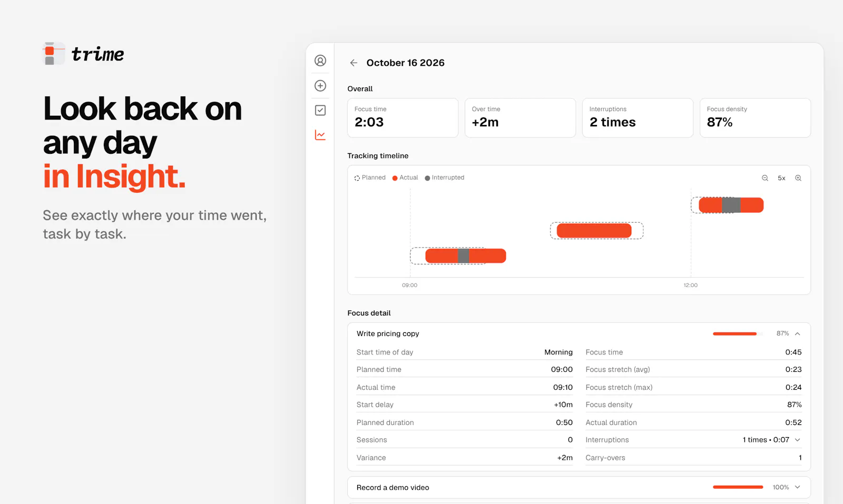Click the Focus stretch (avg) 0:23 value

[793, 369]
